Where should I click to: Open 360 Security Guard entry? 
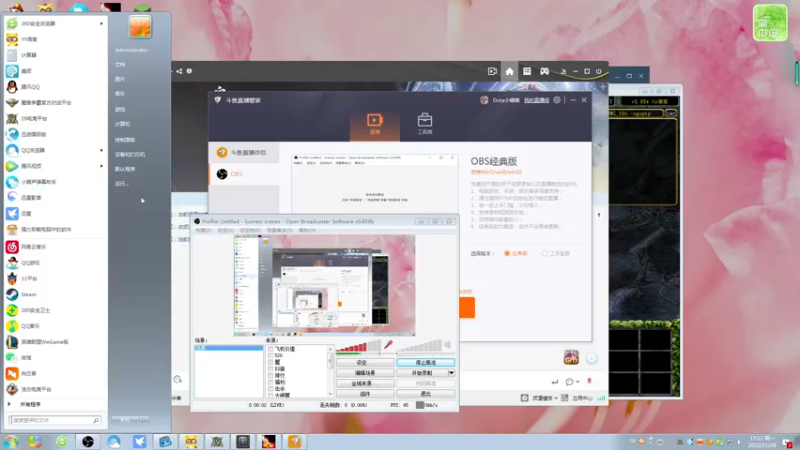tap(54, 310)
